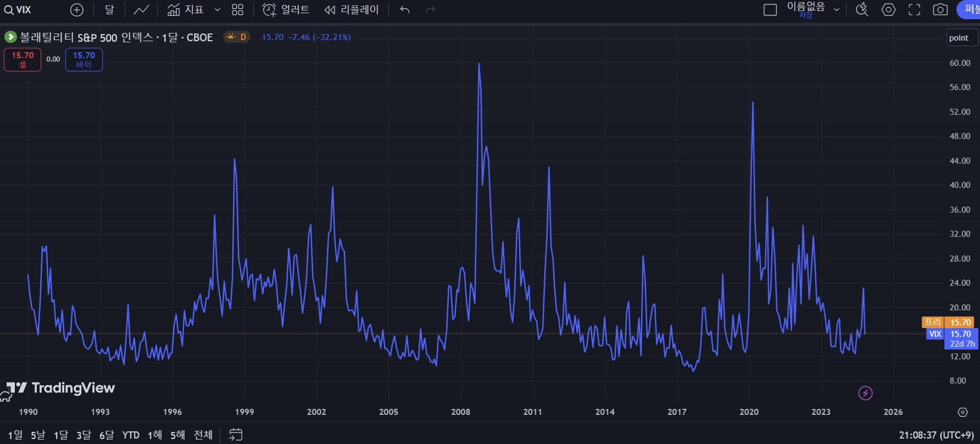Click the -7.46 (-32.21%) change value
Image resolution: width=980 pixels, height=444 pixels.
point(319,37)
